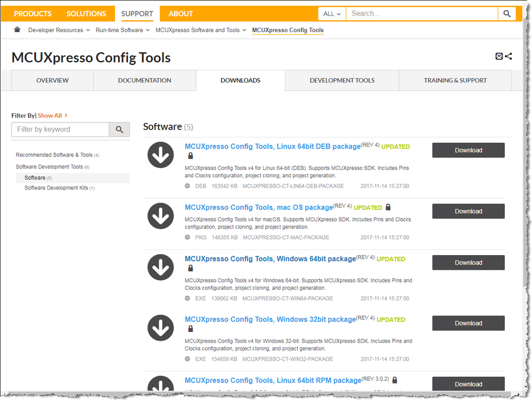The height and width of the screenshot is (400, 532).
Task: Click download arrow icon for Linux DEB package
Action: point(160,155)
